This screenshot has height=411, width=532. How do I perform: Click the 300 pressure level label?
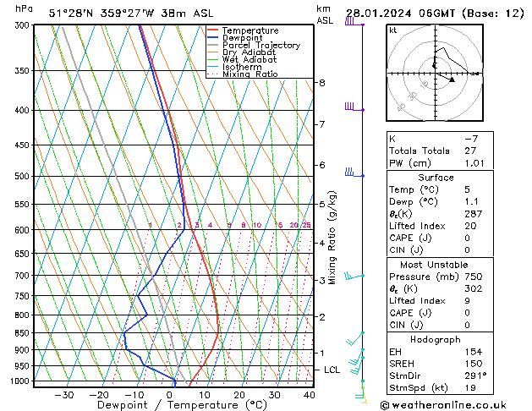[x=24, y=25]
